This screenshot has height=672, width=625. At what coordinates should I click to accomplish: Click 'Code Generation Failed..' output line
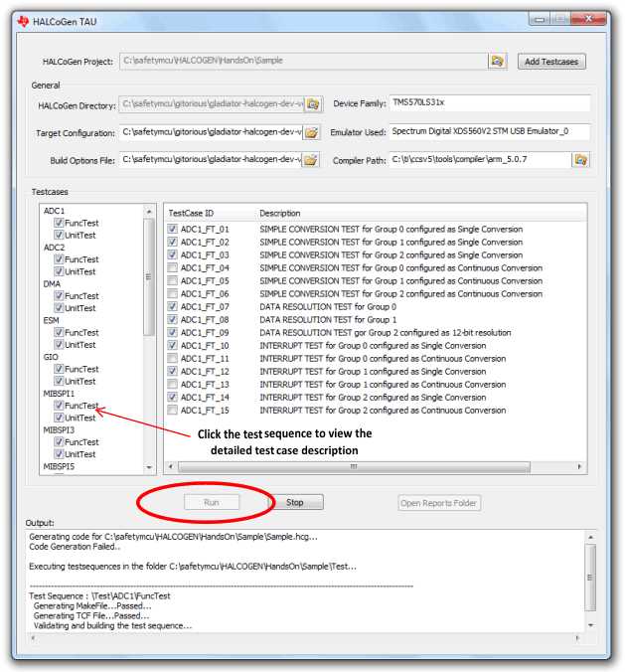(x=75, y=547)
